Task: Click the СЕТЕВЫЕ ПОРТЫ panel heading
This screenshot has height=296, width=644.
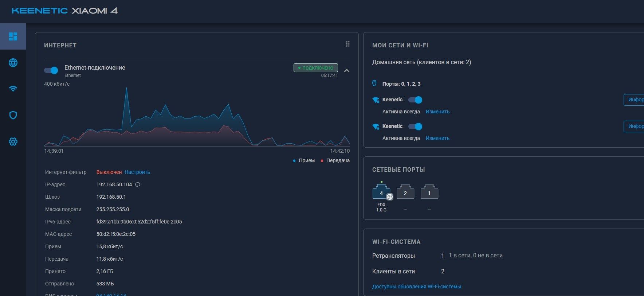Action: (x=398, y=170)
